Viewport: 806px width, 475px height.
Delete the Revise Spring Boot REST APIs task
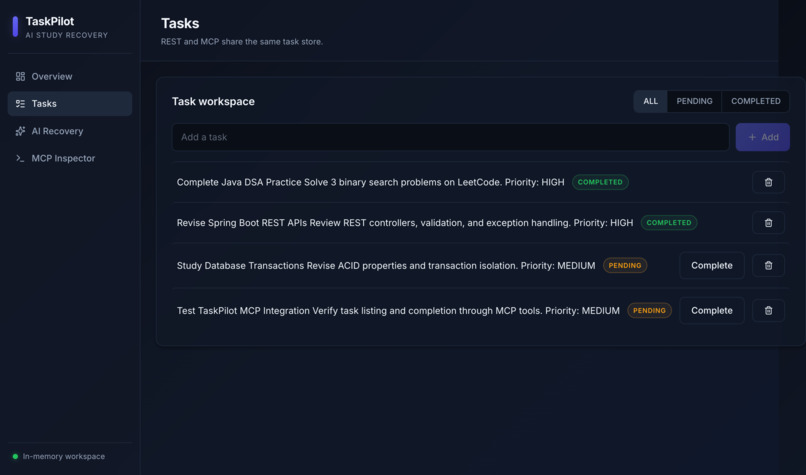pos(768,223)
